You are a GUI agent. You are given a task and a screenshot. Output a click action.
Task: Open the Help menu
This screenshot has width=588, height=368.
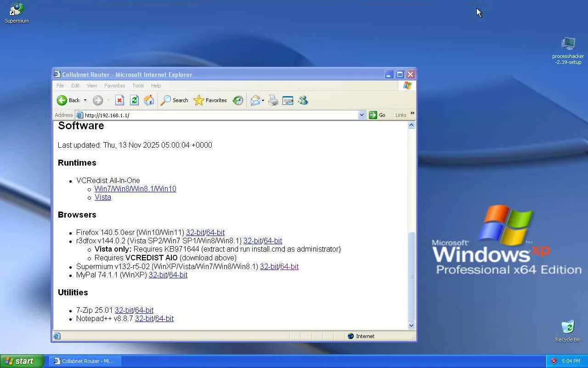(156, 86)
